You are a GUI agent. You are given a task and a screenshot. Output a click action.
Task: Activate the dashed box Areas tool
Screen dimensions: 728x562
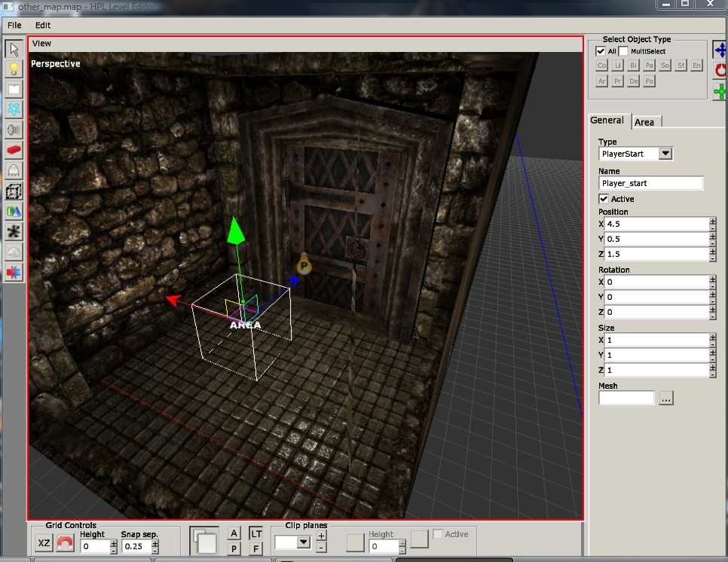click(x=14, y=191)
